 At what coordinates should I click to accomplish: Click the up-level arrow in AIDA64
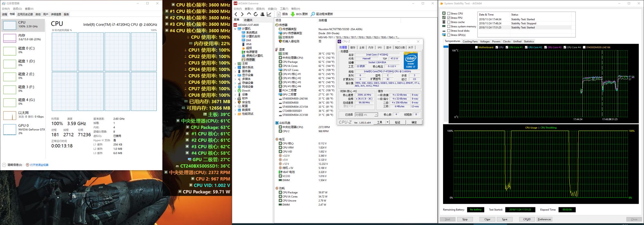tap(249, 14)
